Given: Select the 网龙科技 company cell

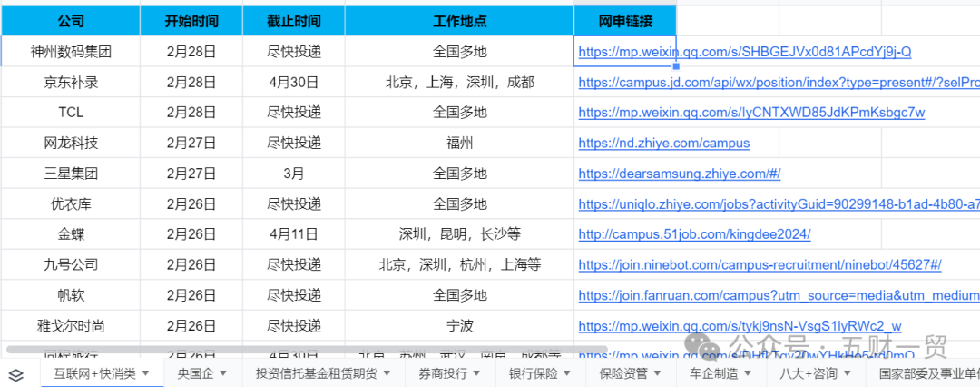Looking at the screenshot, I should pyautogui.click(x=71, y=143).
